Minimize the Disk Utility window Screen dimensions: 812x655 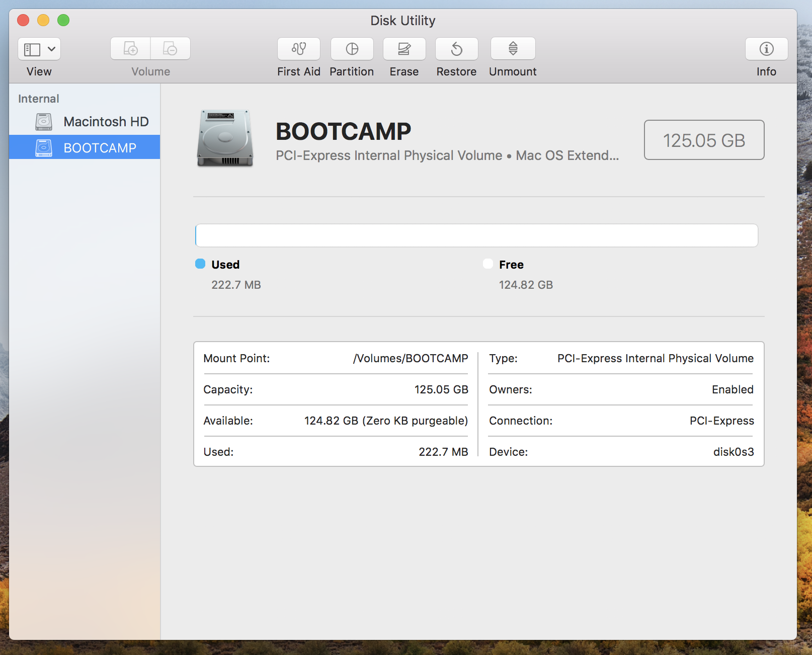pos(43,20)
